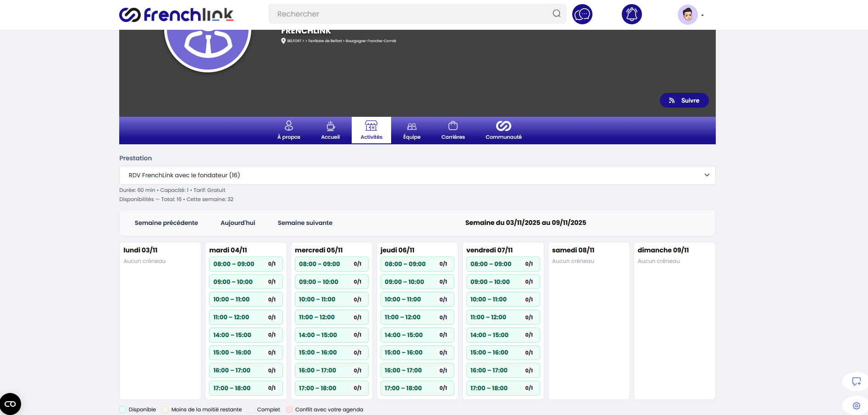The image size is (868, 415).
Task: Open the settings gear icon
Action: [x=856, y=405]
